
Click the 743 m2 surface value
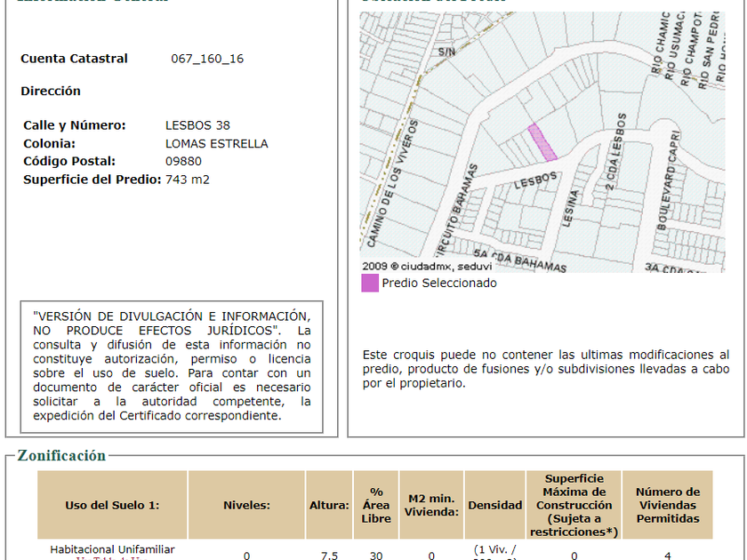(x=188, y=180)
